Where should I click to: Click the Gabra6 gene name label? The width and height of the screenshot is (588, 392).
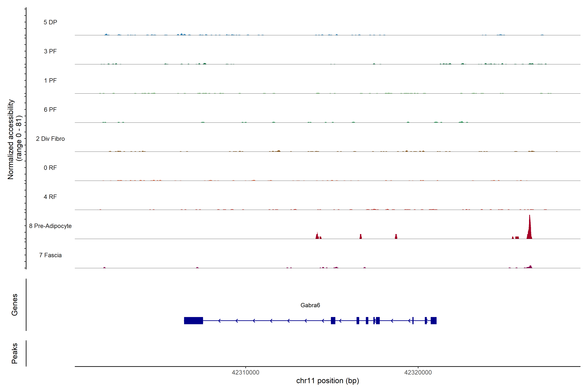(x=310, y=305)
